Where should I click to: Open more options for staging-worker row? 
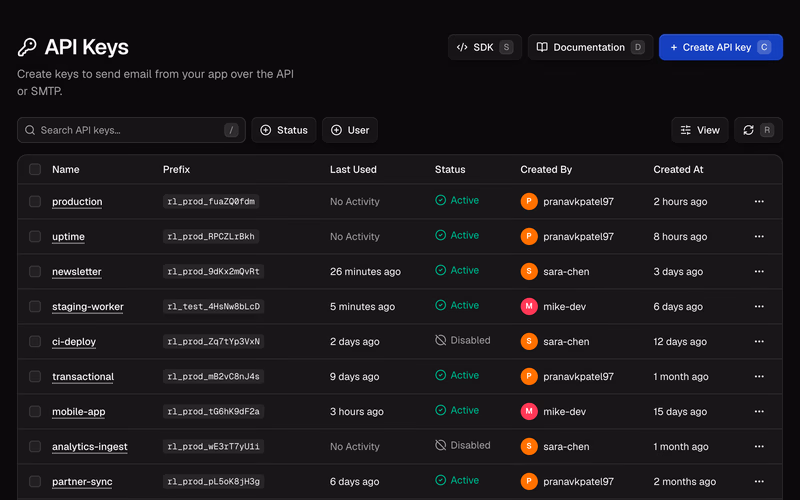click(759, 306)
